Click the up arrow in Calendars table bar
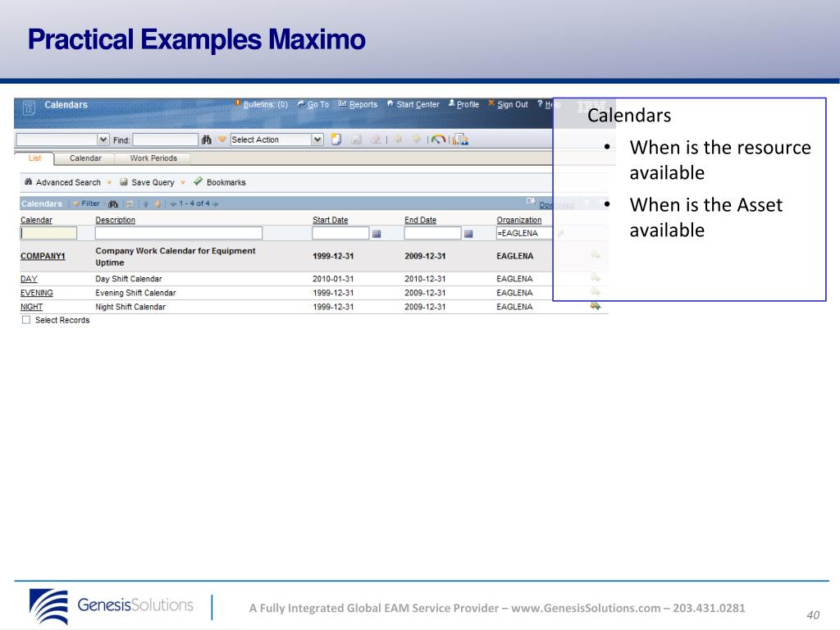The image size is (840, 630). [x=146, y=203]
